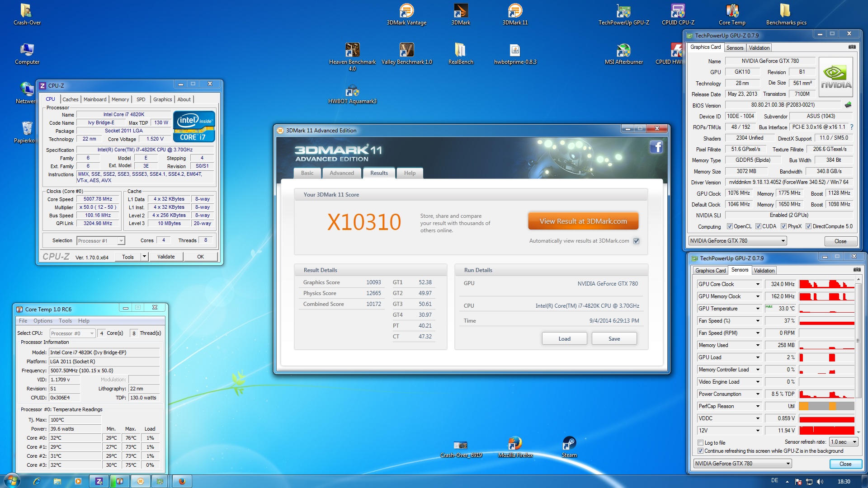
Task: Toggle the DirectCompute 5.0 checkbox in GPU-Z
Action: [808, 226]
